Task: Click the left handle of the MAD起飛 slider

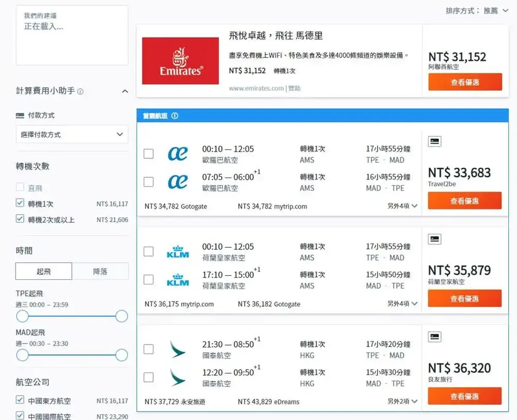Action: point(22,355)
